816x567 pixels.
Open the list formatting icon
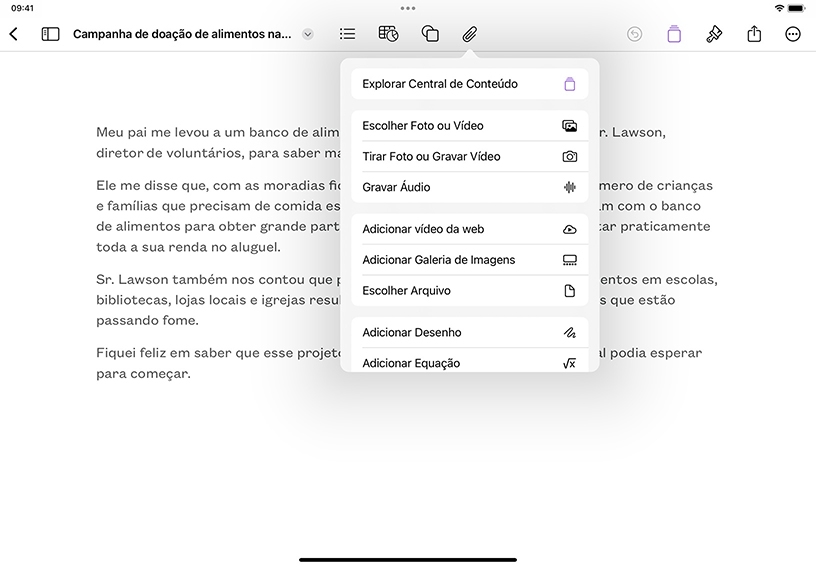pos(347,34)
